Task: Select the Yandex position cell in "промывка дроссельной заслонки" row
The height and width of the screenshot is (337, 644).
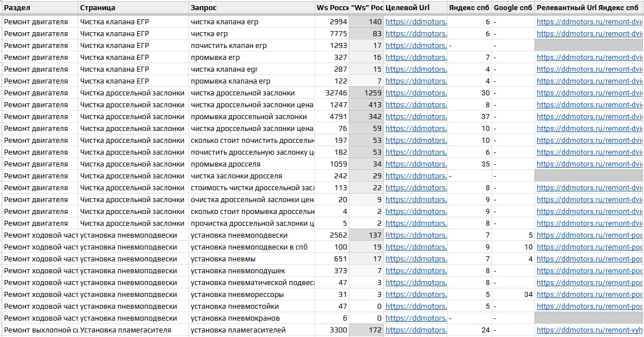Action: pyautogui.click(x=470, y=117)
